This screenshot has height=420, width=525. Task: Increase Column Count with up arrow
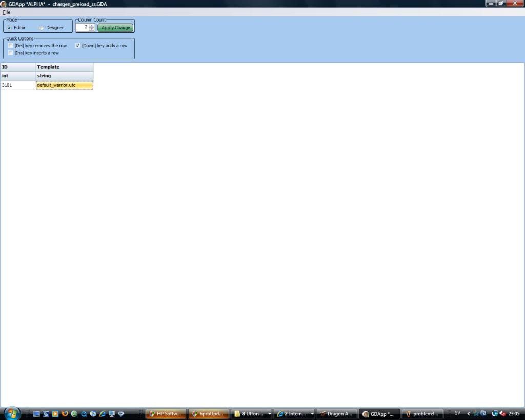(x=92, y=26)
